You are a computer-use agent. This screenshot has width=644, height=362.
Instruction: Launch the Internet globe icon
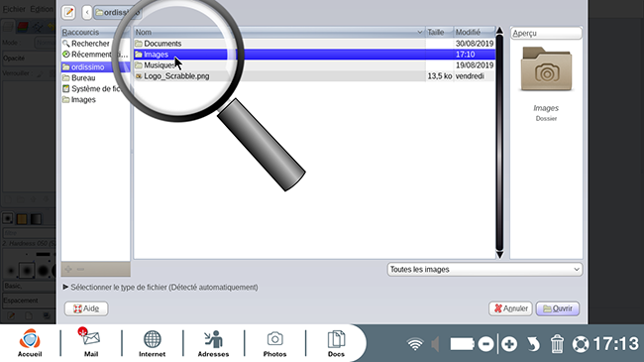pos(152,342)
